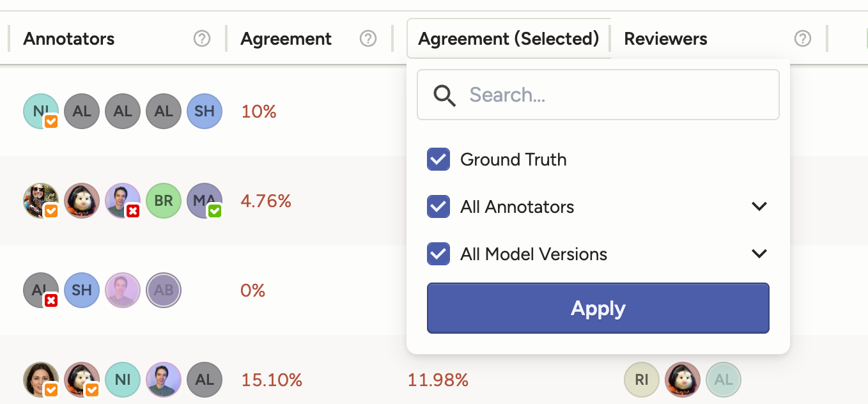Click the BR annotator avatar
Image resolution: width=868 pixels, height=404 pixels.
164,201
